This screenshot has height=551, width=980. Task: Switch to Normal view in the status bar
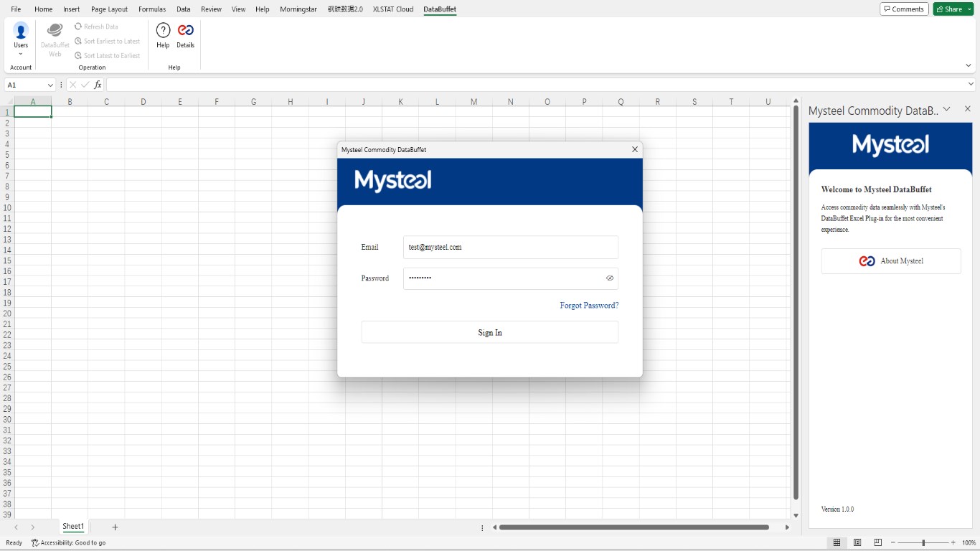point(837,543)
